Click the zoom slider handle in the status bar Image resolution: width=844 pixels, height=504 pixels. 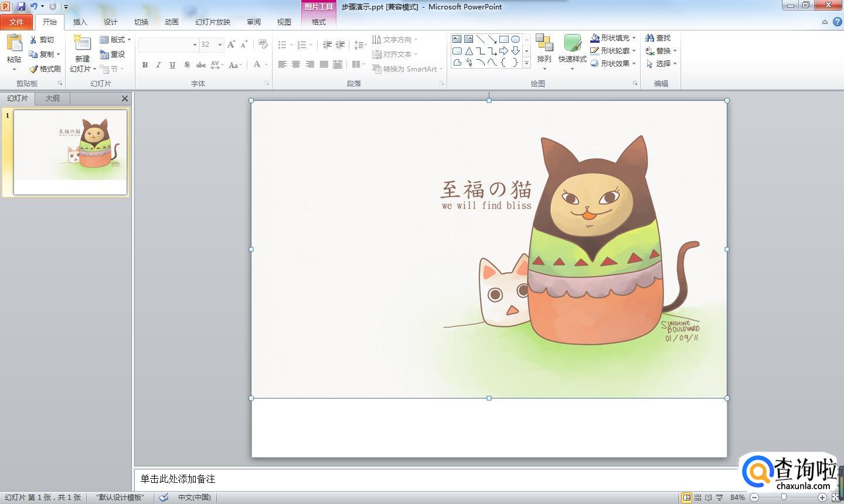pos(784,498)
